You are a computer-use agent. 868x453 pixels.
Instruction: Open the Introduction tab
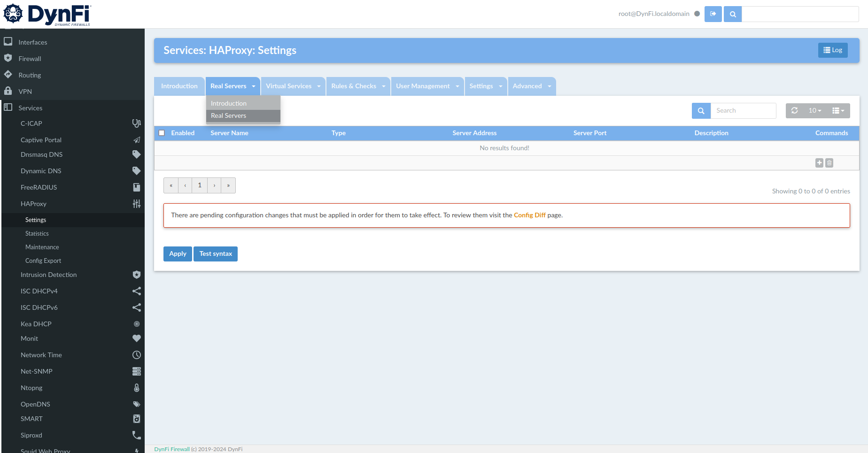(179, 86)
